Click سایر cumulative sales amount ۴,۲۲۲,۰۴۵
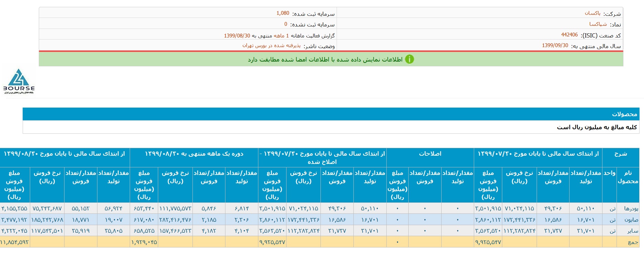Screen dimensions: 644x254 [14, 231]
